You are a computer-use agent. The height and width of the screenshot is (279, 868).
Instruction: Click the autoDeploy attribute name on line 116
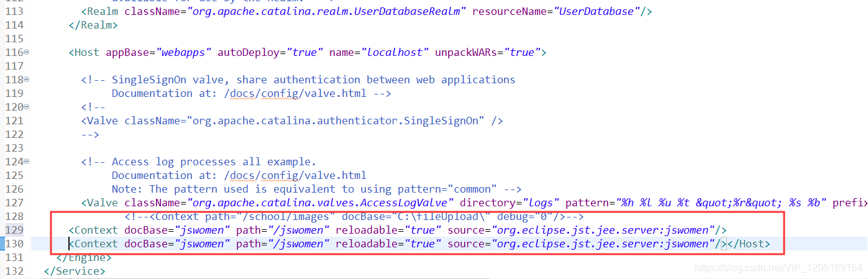(249, 53)
